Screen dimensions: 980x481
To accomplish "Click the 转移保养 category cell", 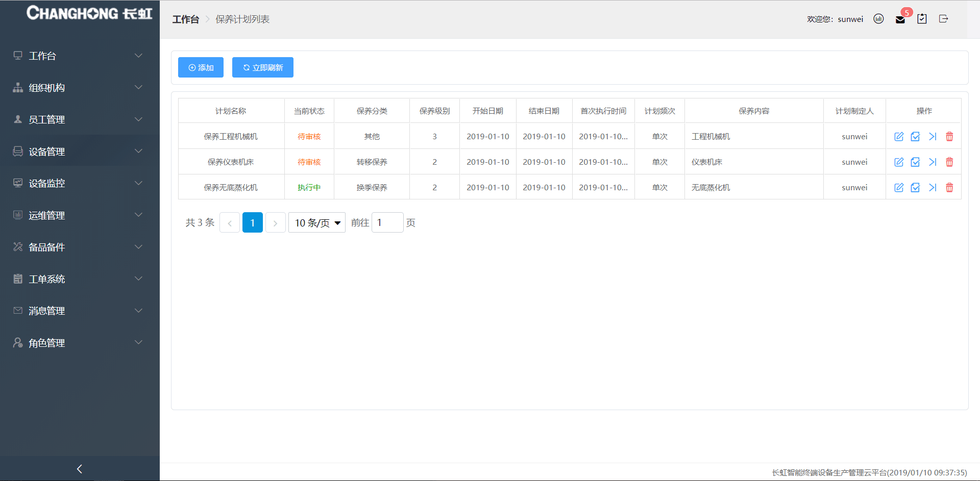I will click(372, 162).
